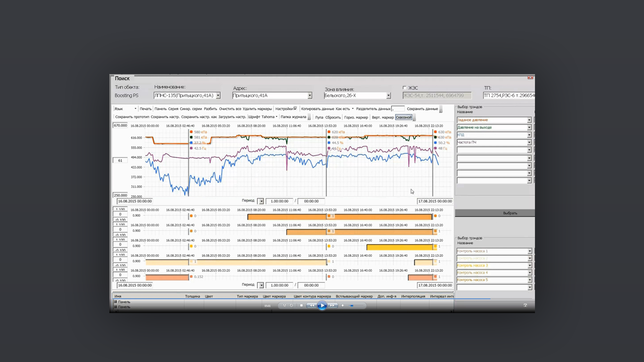Screen dimensions: 644x362
Task: Click the play button in media controls
Action: (x=322, y=305)
